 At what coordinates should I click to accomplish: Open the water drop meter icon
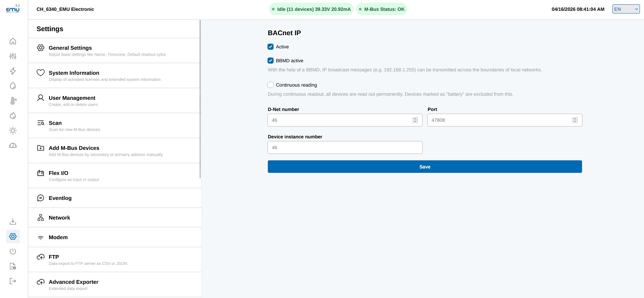click(x=13, y=86)
